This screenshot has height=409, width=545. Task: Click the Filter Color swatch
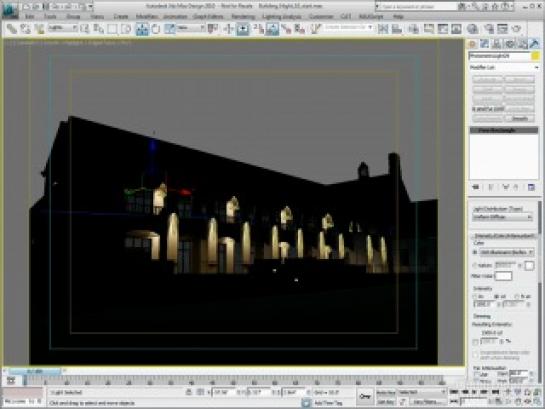(x=503, y=276)
